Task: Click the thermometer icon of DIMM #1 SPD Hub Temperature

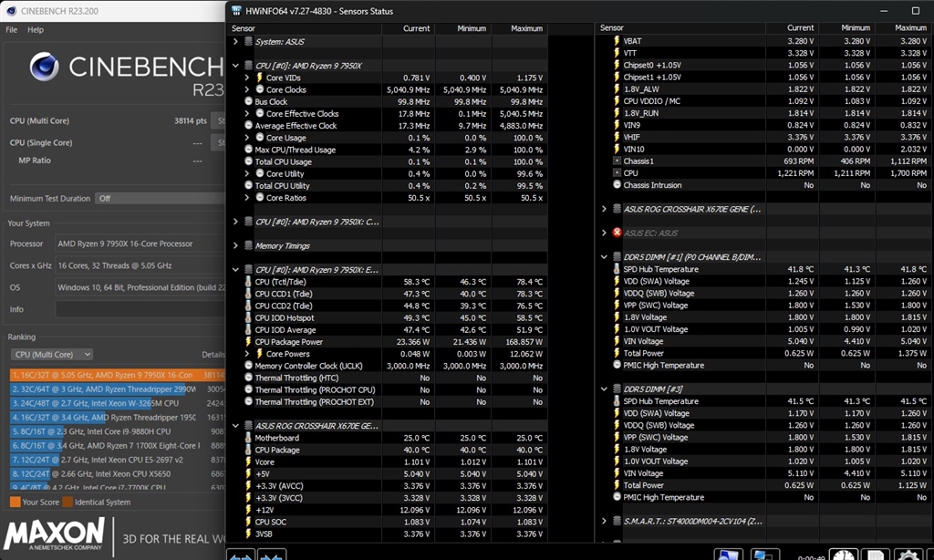Action: point(617,269)
